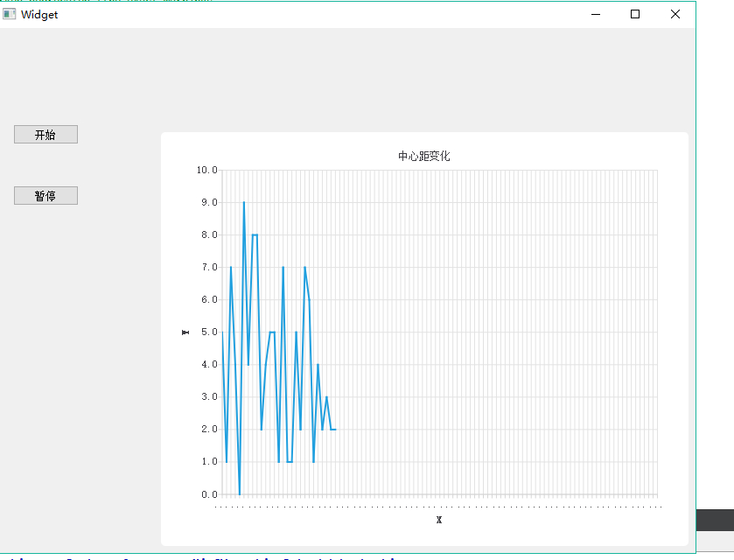Click the peak point at 9.0 on the line
The height and width of the screenshot is (560, 734).
click(244, 202)
